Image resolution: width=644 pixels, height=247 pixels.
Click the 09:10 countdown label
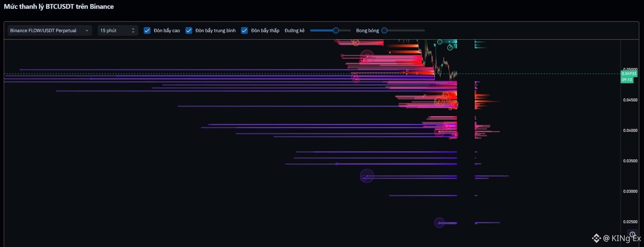point(627,80)
